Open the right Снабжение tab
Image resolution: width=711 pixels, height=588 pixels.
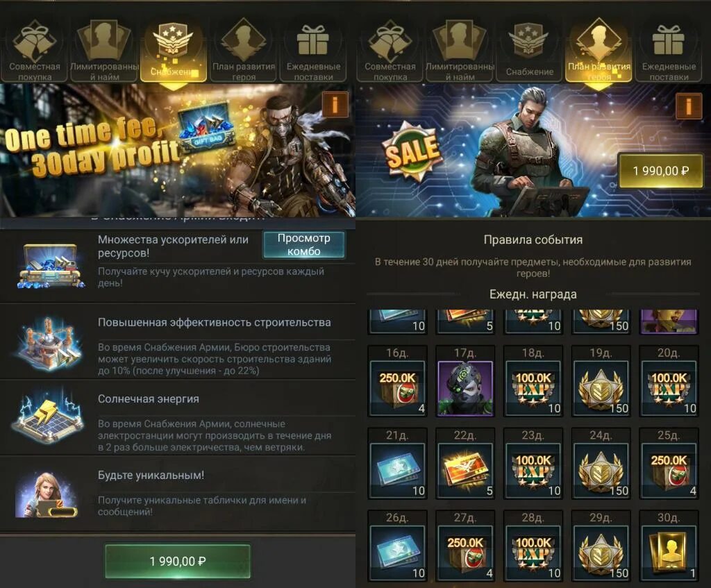click(529, 50)
